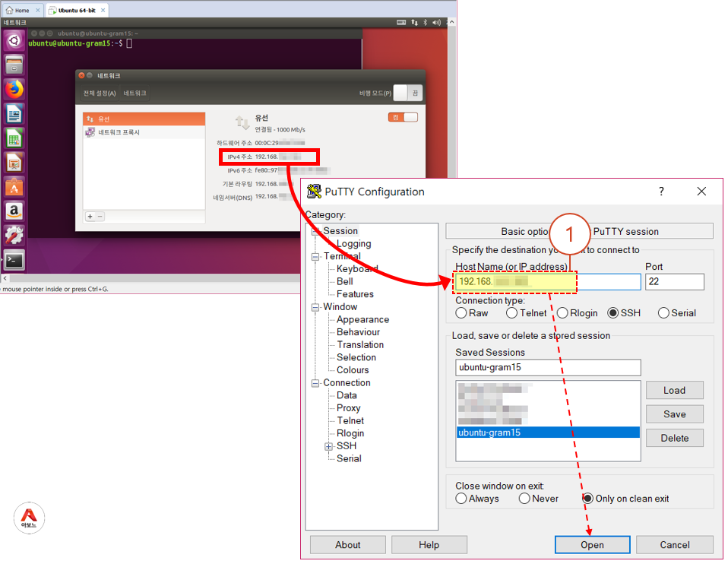Collapse the Window tree node

coord(315,307)
